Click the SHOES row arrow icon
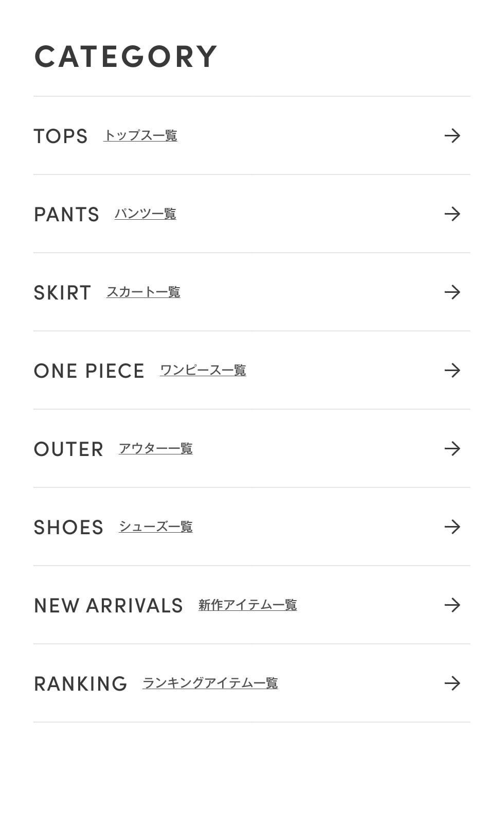Image resolution: width=504 pixels, height=825 pixels. pos(452,527)
